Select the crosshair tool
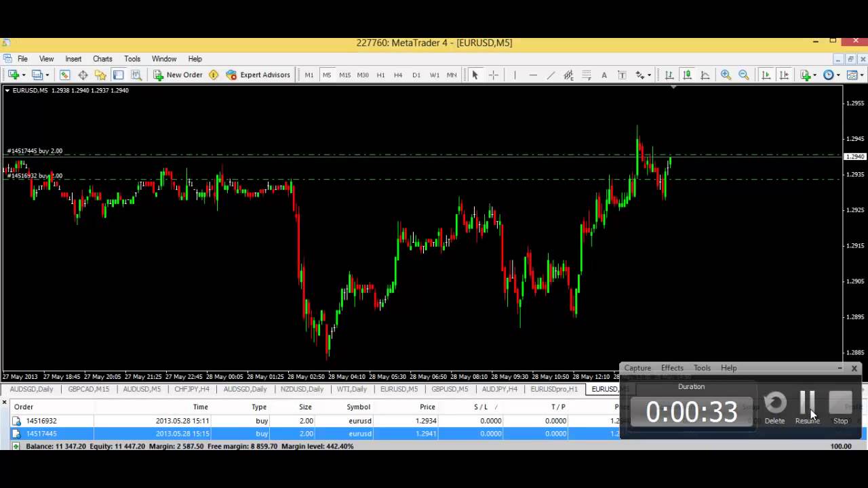 pyautogui.click(x=494, y=75)
